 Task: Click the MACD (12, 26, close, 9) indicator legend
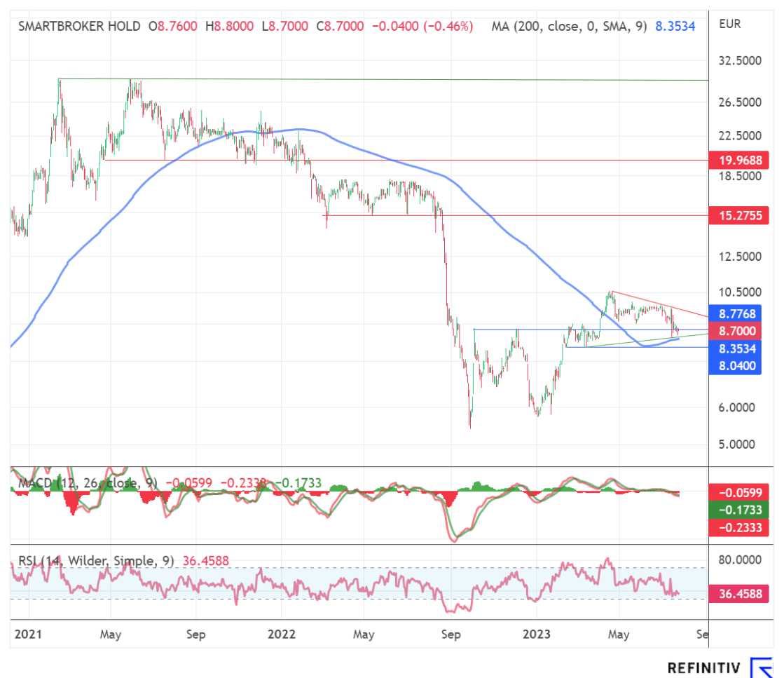(88, 483)
